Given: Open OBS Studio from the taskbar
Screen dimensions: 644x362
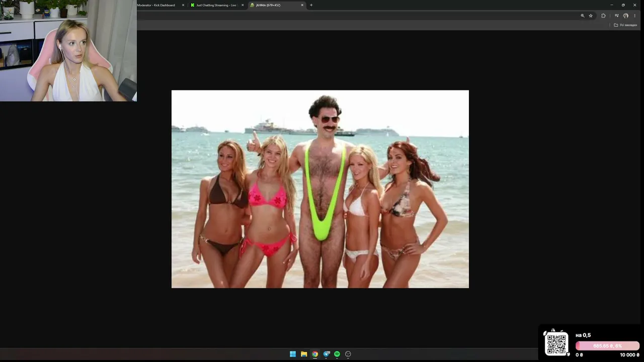Looking at the screenshot, I should 348,354.
